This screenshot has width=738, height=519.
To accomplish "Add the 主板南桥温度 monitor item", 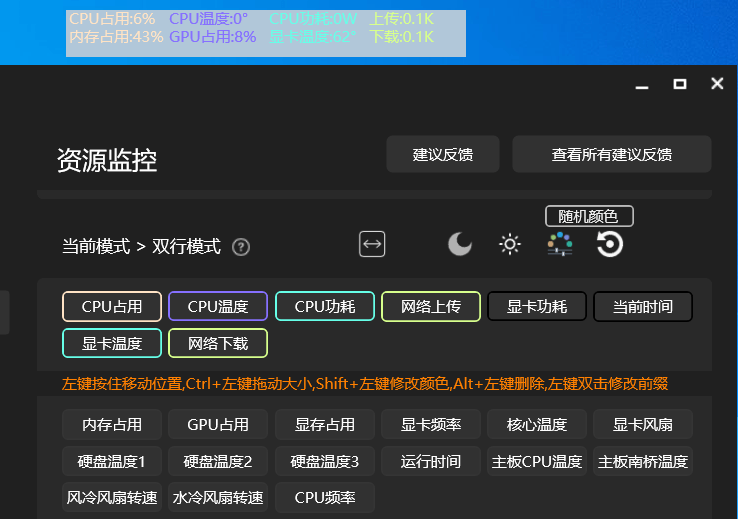I will click(x=643, y=461).
